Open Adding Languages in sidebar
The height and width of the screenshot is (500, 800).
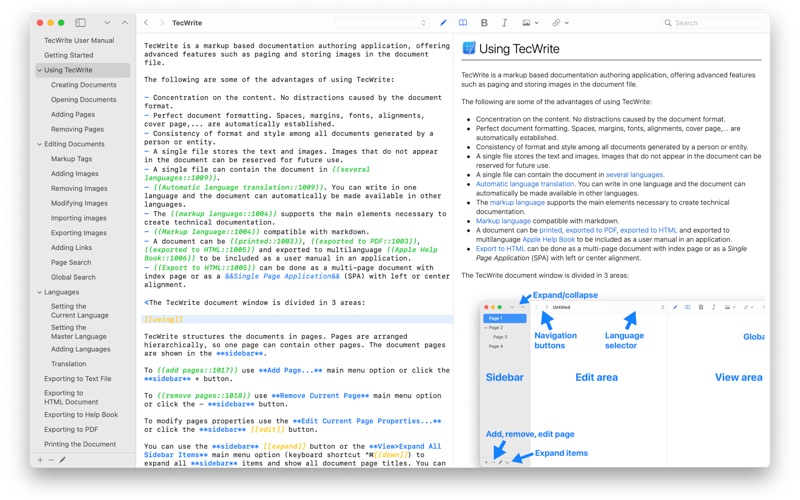pyautogui.click(x=81, y=349)
